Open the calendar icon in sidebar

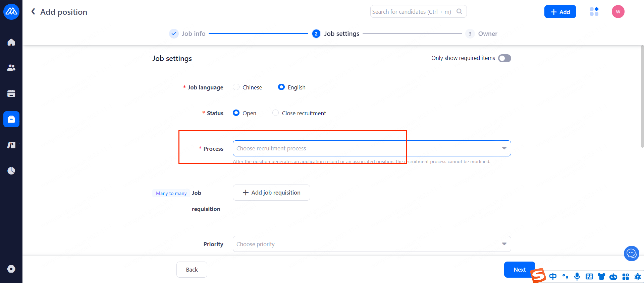coord(11,93)
